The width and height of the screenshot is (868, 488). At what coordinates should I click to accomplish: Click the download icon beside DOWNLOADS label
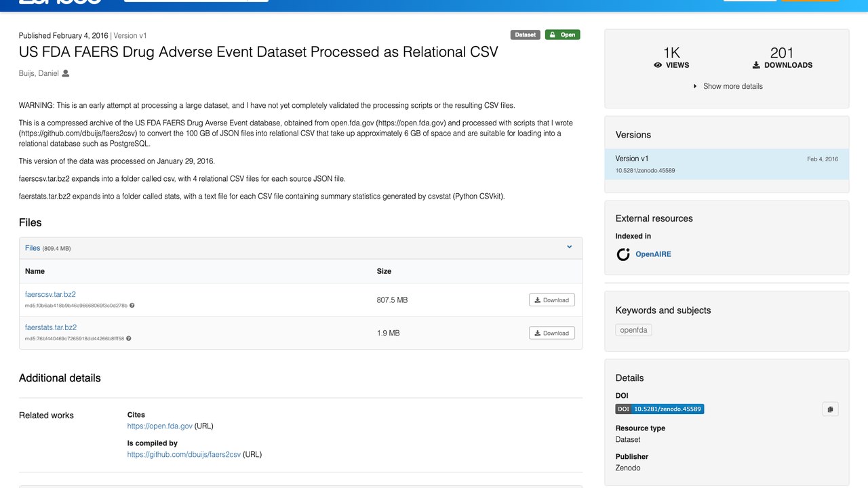756,65
